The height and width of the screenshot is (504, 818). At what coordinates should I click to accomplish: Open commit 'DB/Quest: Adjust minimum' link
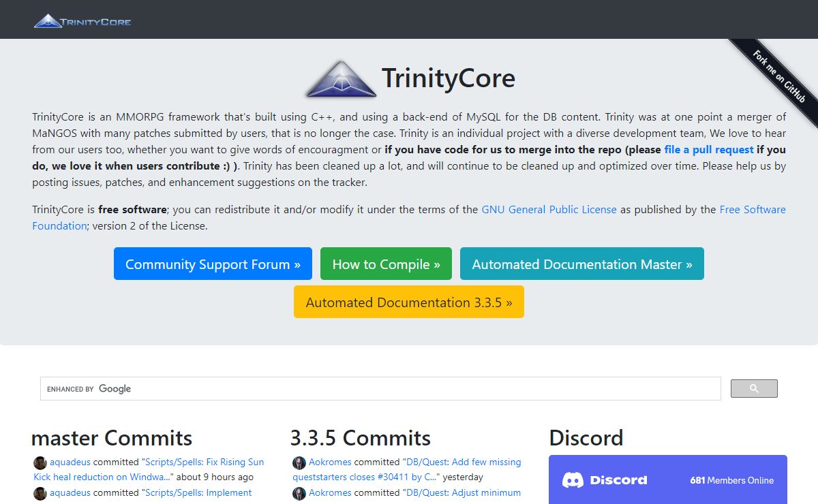coord(464,492)
